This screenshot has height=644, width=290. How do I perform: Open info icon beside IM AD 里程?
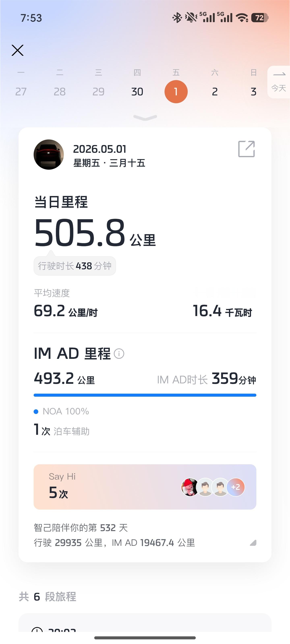(x=119, y=354)
